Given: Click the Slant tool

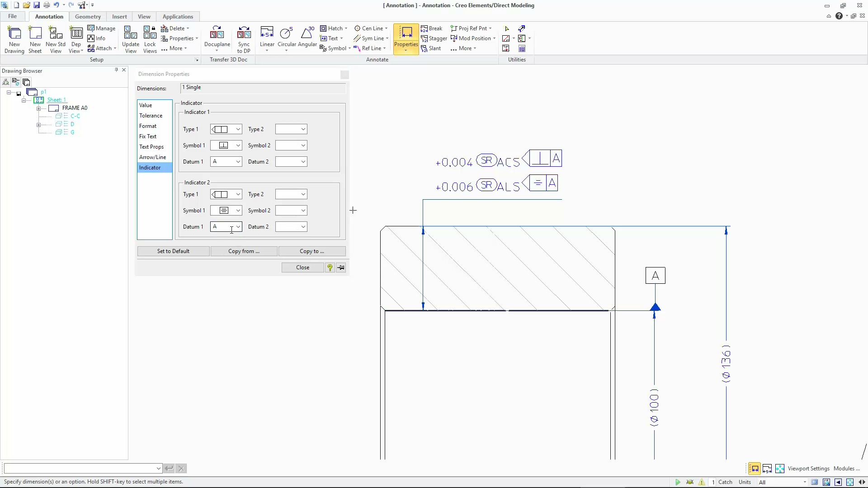Looking at the screenshot, I should pyautogui.click(x=431, y=48).
